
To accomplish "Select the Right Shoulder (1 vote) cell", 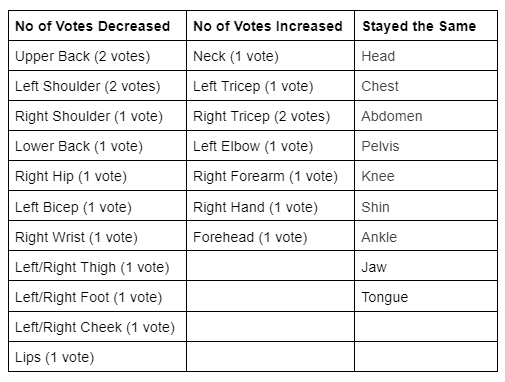I will 97,116.
